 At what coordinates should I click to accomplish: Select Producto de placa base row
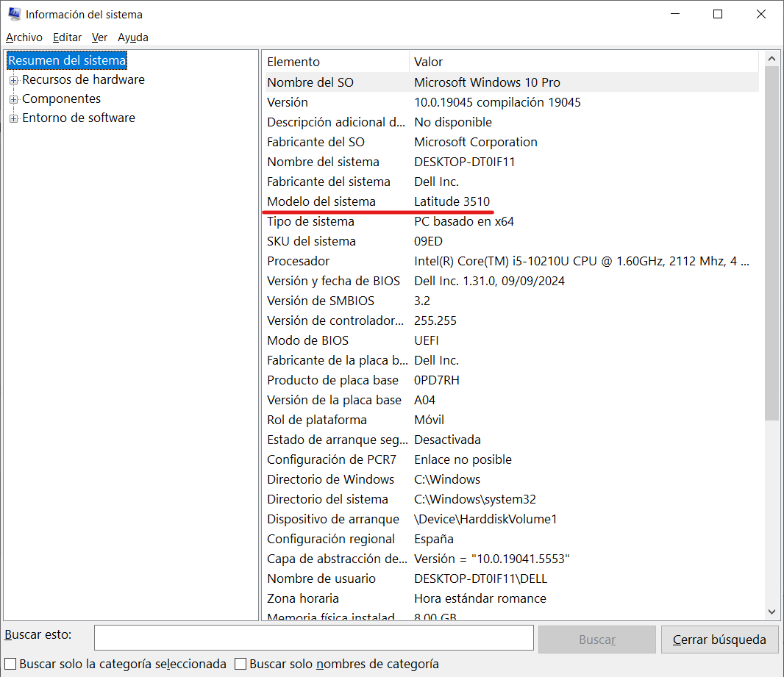coord(511,380)
